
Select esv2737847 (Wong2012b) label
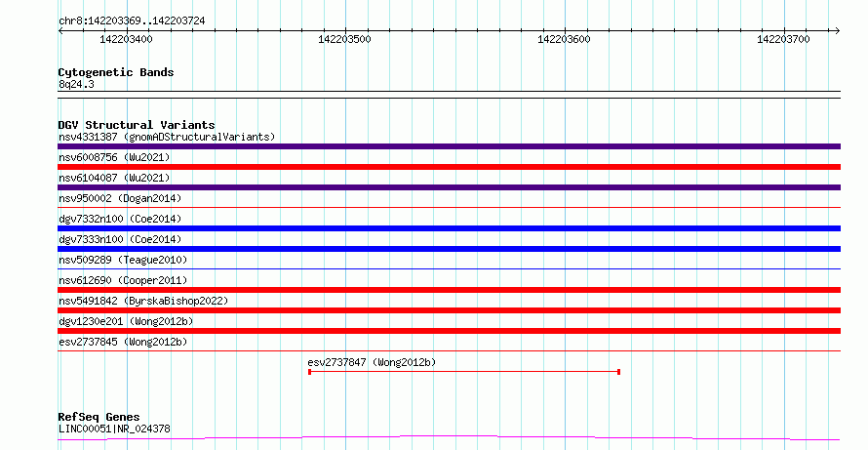tap(372, 362)
